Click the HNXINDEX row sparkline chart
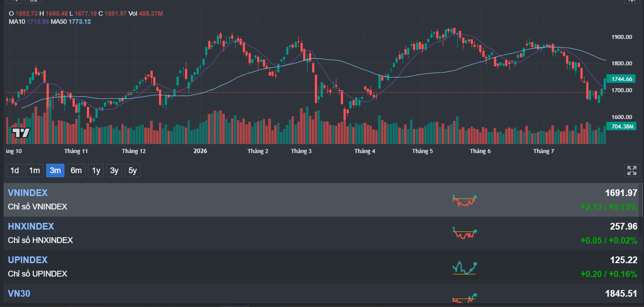Viewport: 644px width, 307px height. [464, 233]
